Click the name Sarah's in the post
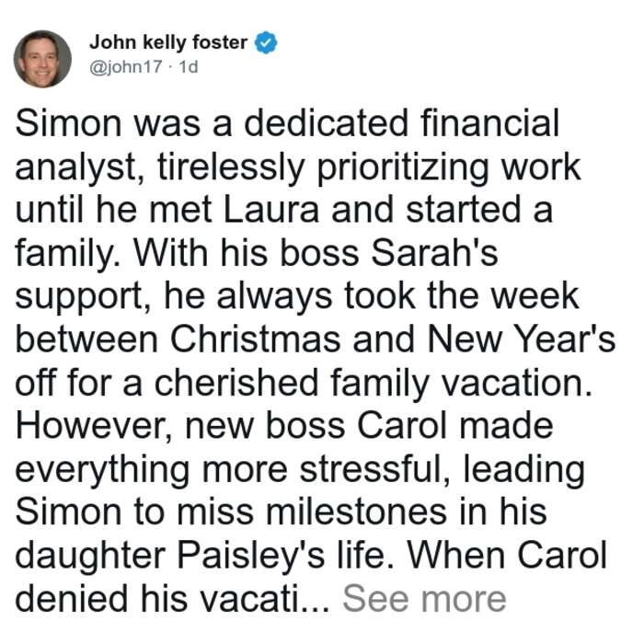 (x=434, y=253)
